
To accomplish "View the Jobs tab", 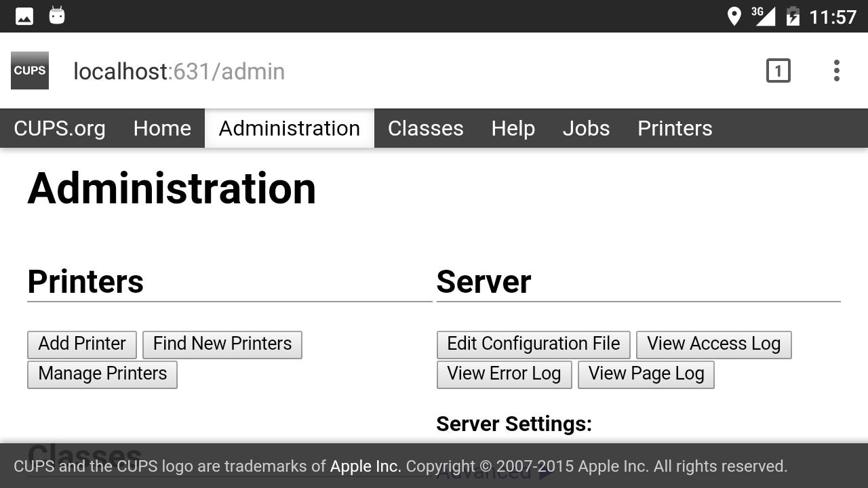I will (587, 128).
